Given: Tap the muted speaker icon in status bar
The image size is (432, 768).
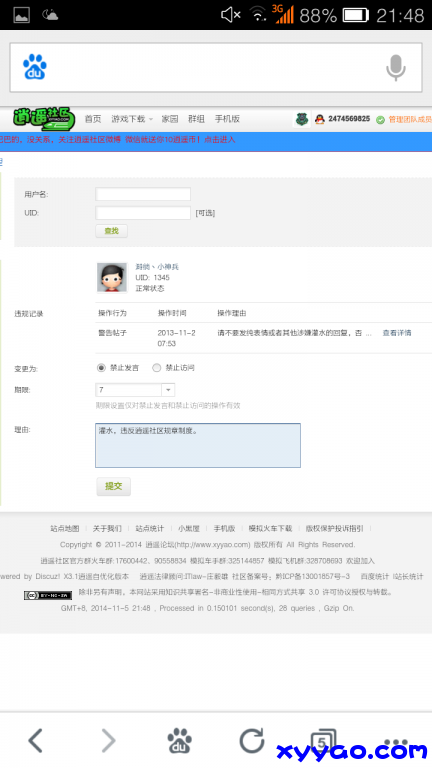Looking at the screenshot, I should pyautogui.click(x=230, y=15).
